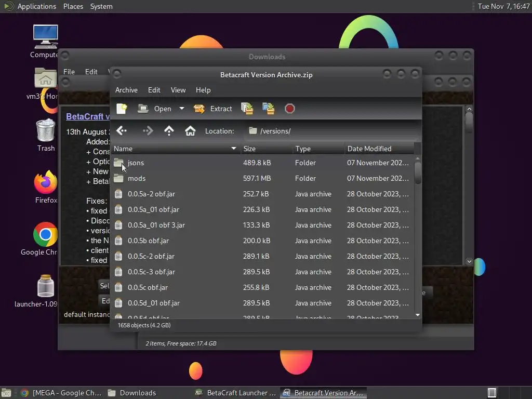
Task: Click the 597.1 MB size cell
Action: pos(257,179)
